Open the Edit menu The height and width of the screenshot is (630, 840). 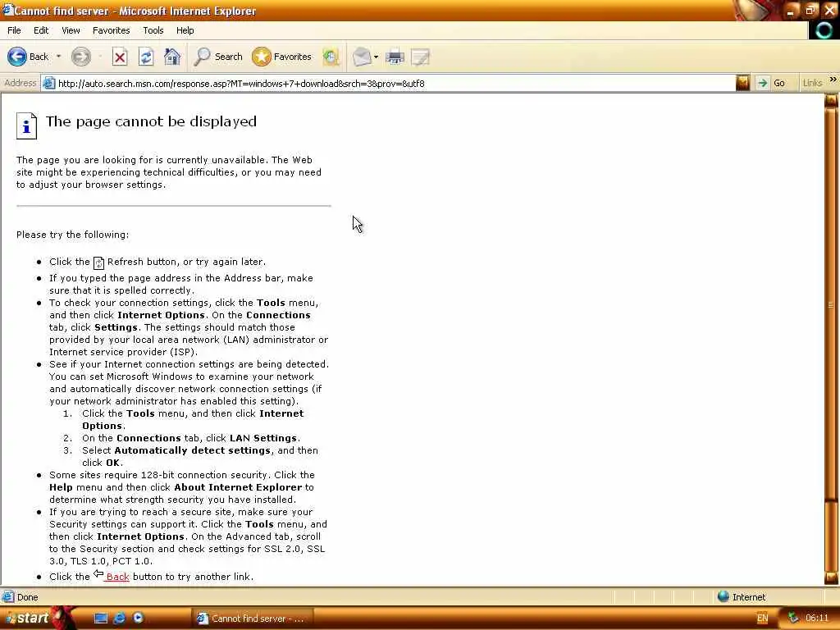[x=41, y=30]
